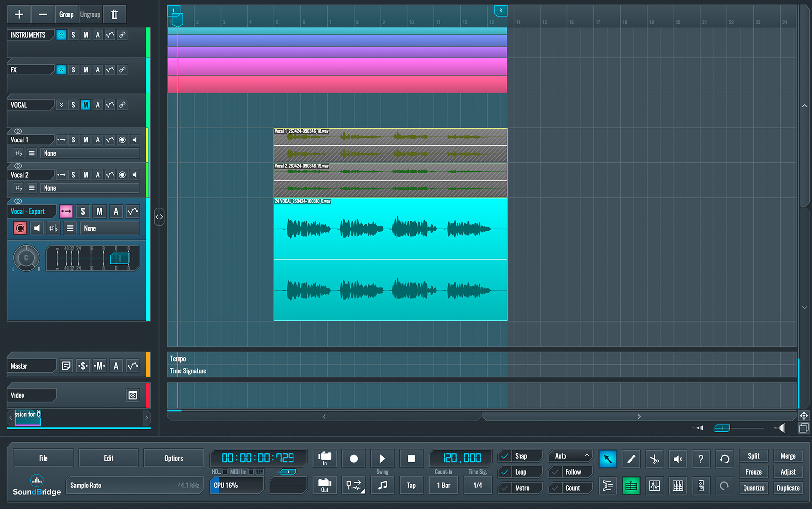The image size is (812, 509).
Task: Click the Vocal - Export pan knob
Action: coord(26,258)
